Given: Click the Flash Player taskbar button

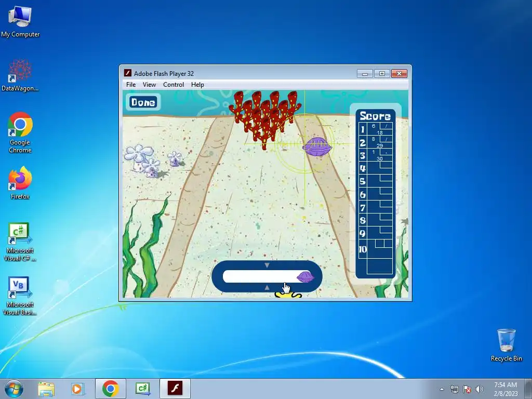Looking at the screenshot, I should (175, 389).
